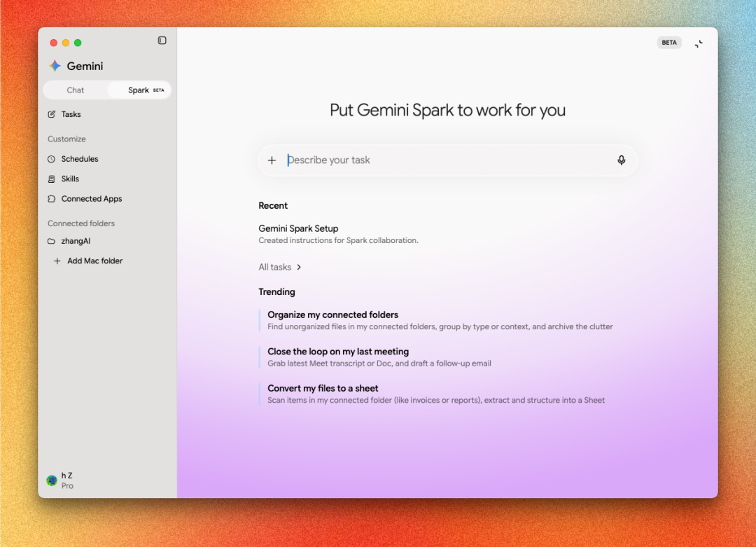756x547 pixels.
Task: Click the Gemini app name text
Action: point(85,66)
